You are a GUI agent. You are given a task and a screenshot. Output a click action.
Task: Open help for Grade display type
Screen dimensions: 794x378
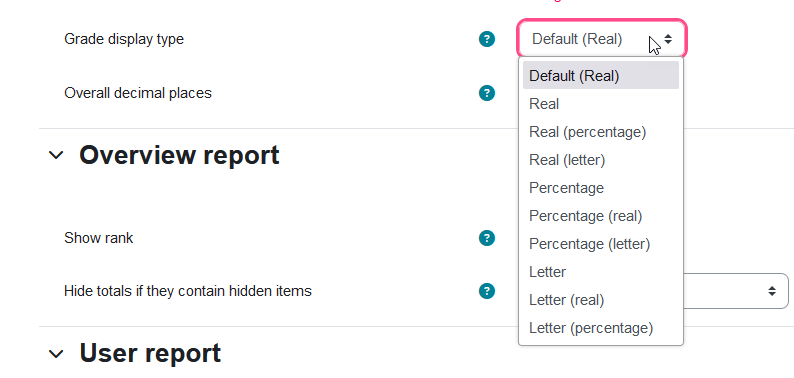[487, 39]
